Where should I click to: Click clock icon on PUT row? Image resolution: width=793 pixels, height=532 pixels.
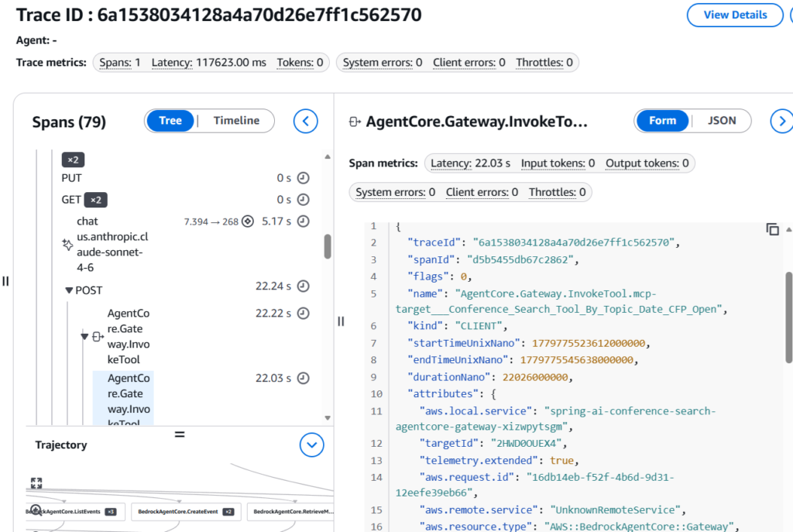pos(303,178)
